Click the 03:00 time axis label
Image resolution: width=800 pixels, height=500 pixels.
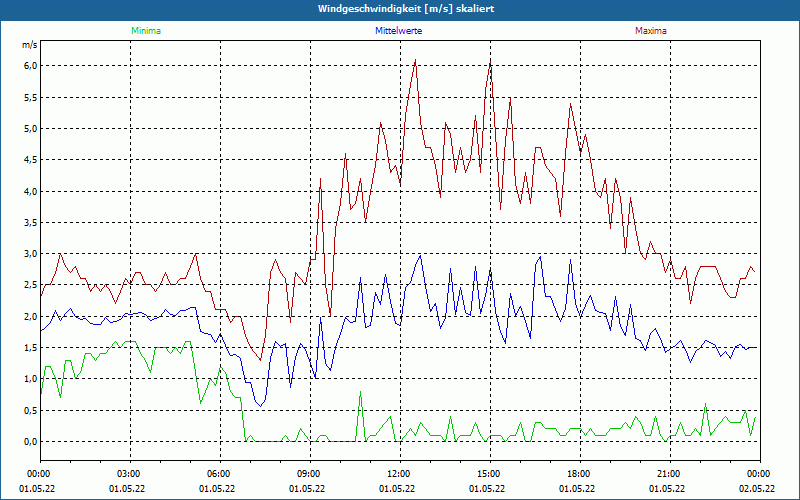(x=128, y=473)
